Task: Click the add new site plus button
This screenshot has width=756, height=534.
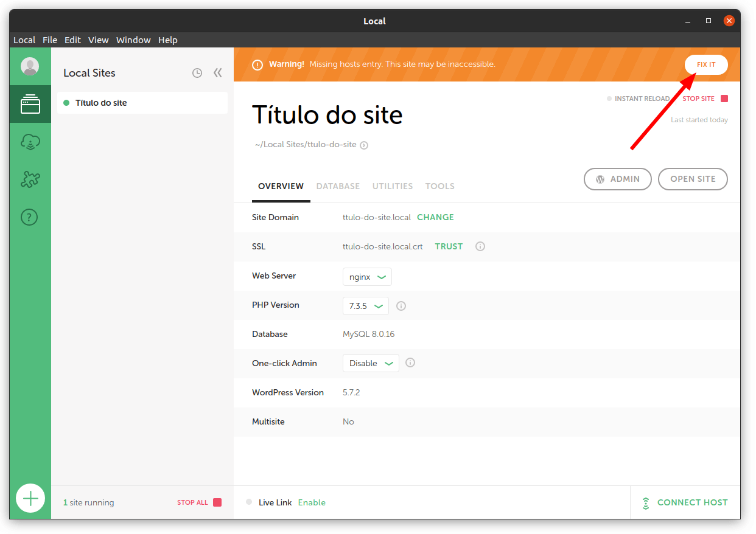Action: (x=30, y=499)
